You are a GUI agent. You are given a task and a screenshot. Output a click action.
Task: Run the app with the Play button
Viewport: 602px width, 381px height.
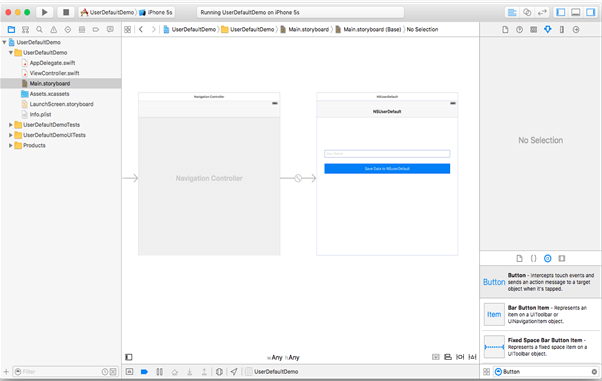tap(45, 12)
